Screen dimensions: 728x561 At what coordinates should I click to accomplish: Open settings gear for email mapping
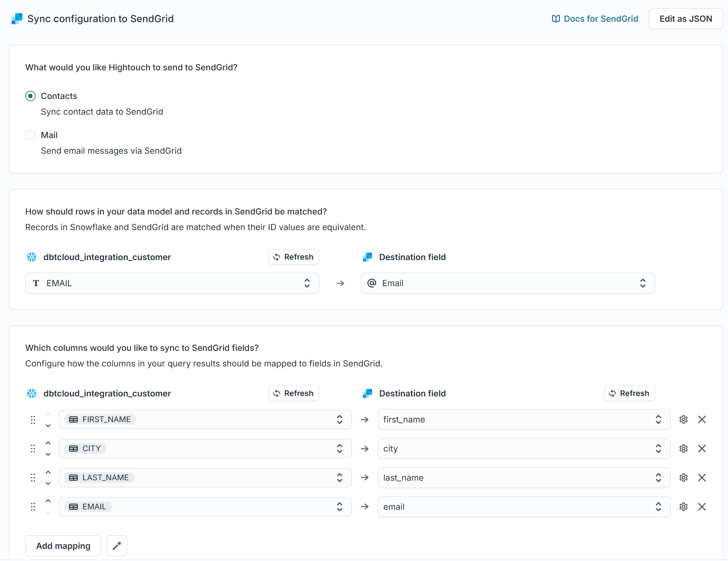(x=684, y=507)
